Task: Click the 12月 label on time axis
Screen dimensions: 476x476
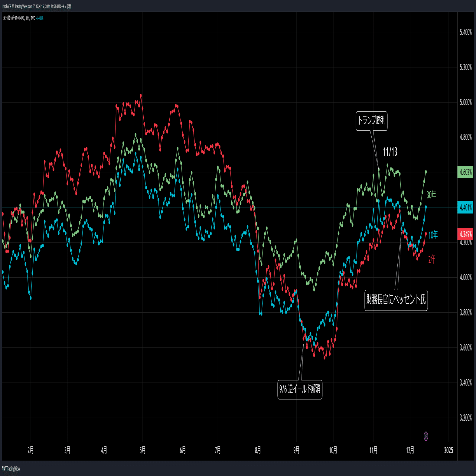Action: click(410, 450)
